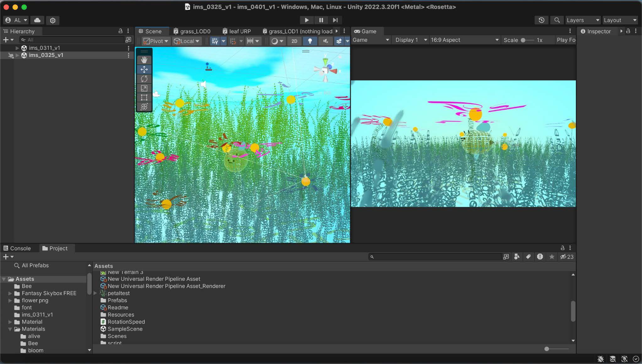Select the Rect transform tool

(x=144, y=97)
